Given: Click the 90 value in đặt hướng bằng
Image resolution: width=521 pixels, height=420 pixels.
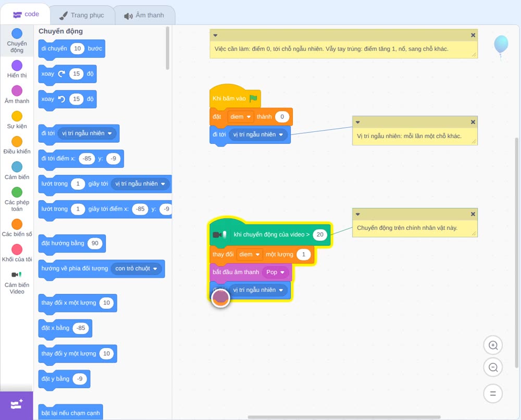Looking at the screenshot, I should 95,243.
